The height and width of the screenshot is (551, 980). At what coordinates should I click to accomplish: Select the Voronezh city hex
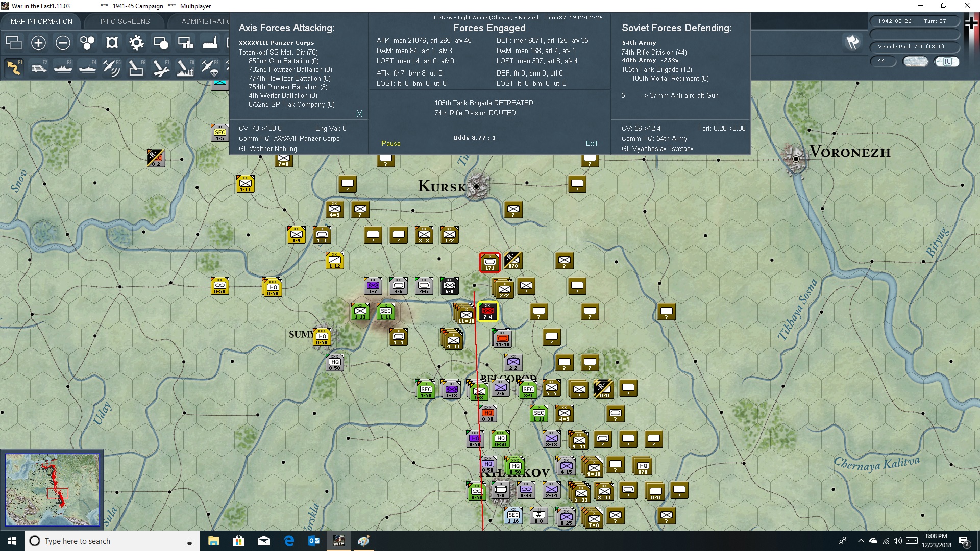coord(795,159)
